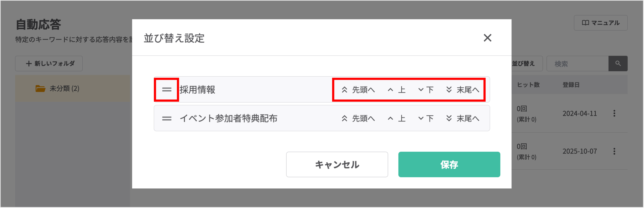This screenshot has height=208, width=644.
Task: Send イベント参加者特典配布 to end with 末尾へ
Action: click(463, 118)
